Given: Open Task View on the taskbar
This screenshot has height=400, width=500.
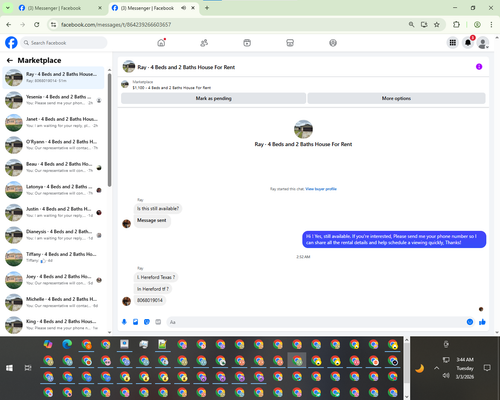Looking at the screenshot, I should click(x=28, y=368).
